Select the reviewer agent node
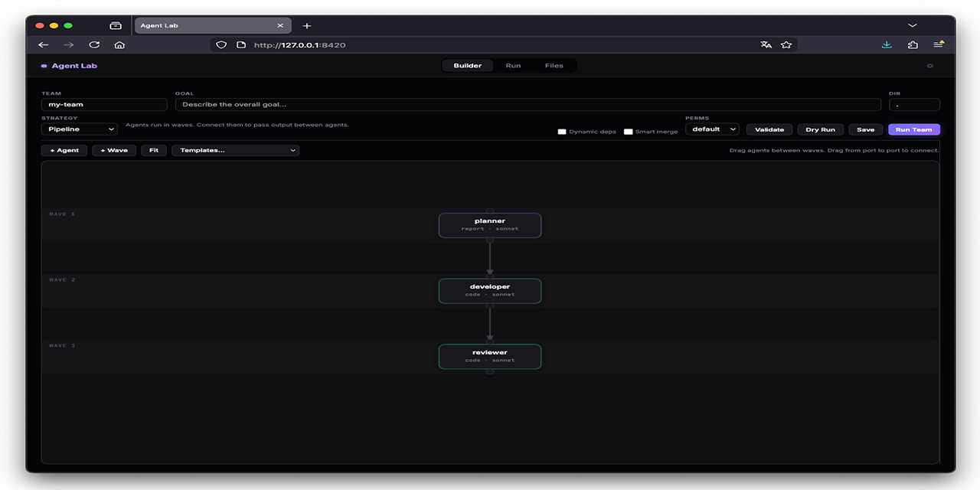 [x=490, y=357]
